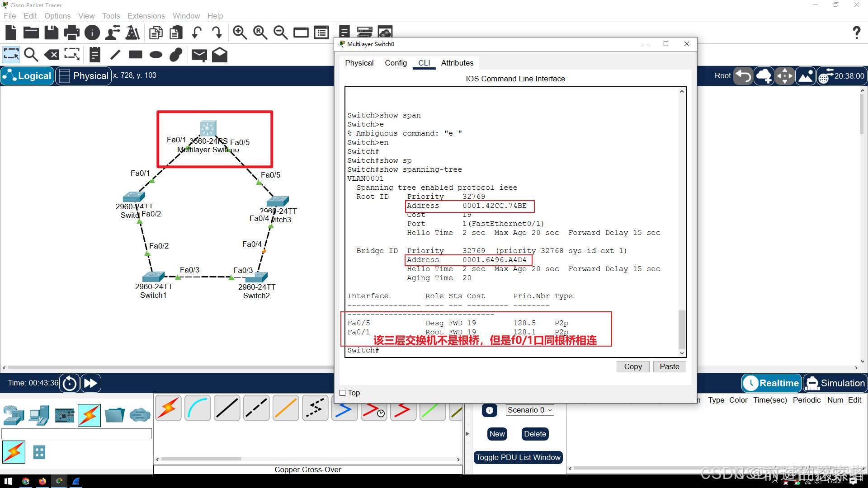Zoom in using the plus magnifier icon
The height and width of the screenshot is (488, 868).
pos(240,33)
